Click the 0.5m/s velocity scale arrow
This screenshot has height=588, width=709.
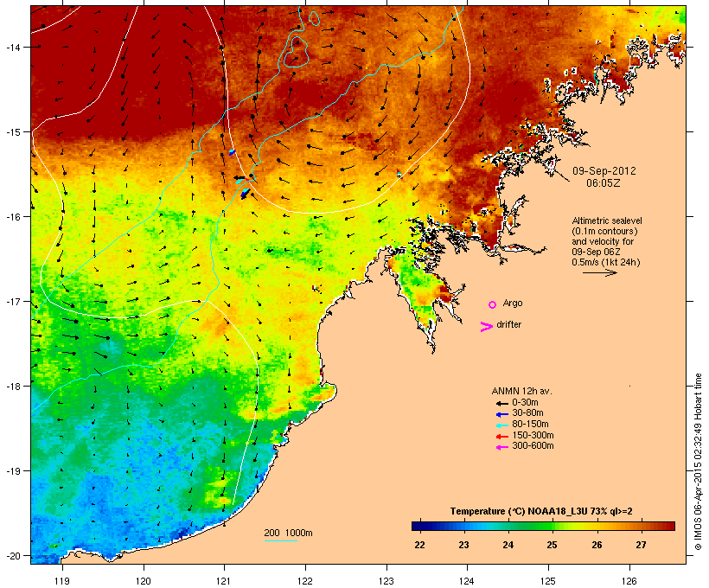click(x=599, y=272)
